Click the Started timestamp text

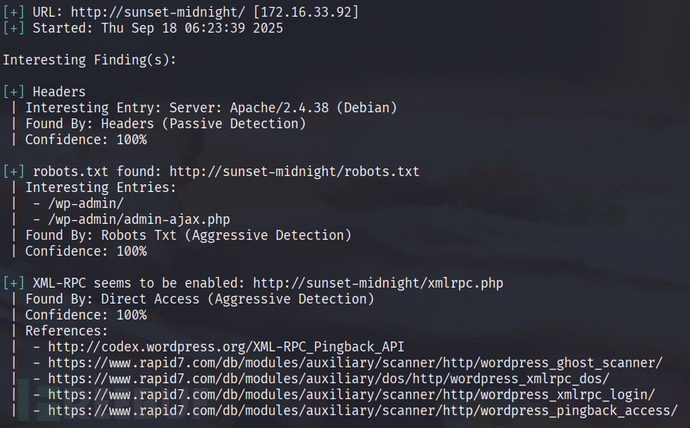tap(192, 28)
